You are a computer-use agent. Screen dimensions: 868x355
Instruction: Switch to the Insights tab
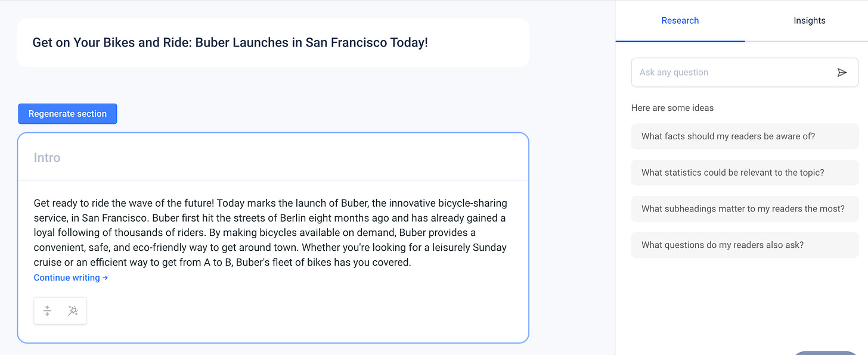809,21
